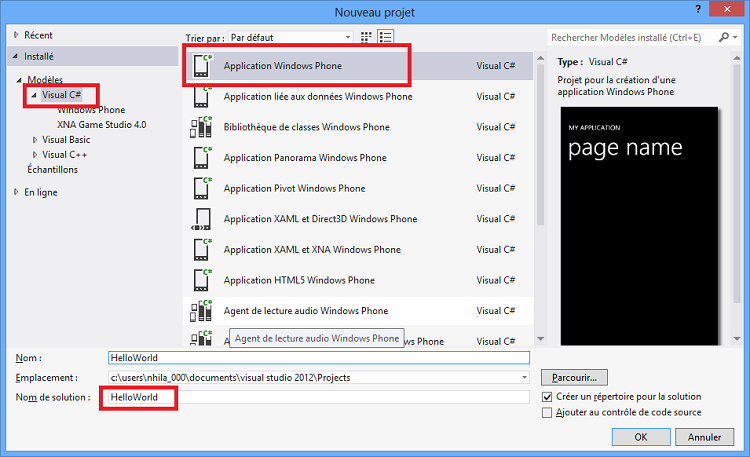
Task: Select the Visual Basic tree item label
Action: [66, 140]
